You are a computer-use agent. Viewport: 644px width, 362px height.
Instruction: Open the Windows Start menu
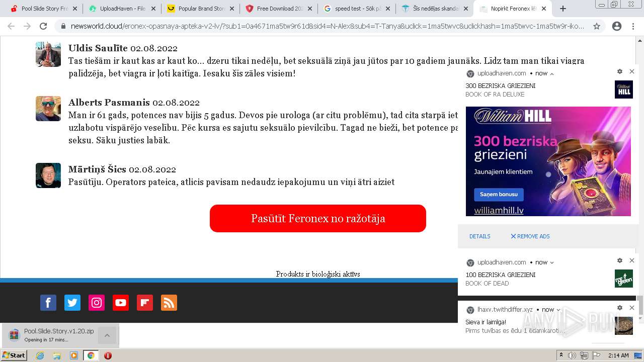(14, 355)
